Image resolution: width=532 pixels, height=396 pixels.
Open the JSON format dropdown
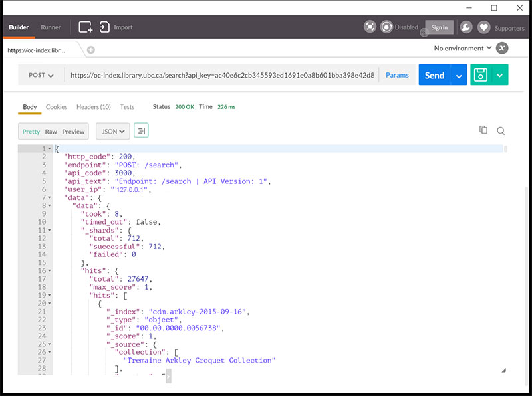[x=113, y=131]
